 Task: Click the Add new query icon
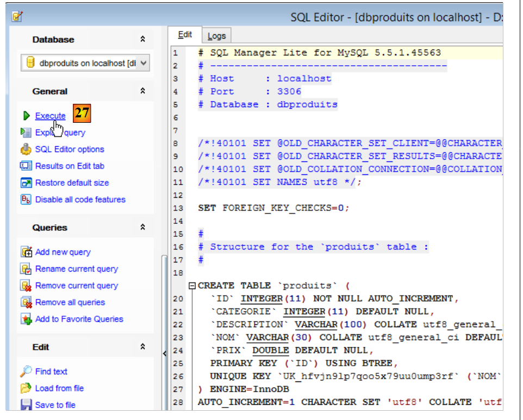26,252
